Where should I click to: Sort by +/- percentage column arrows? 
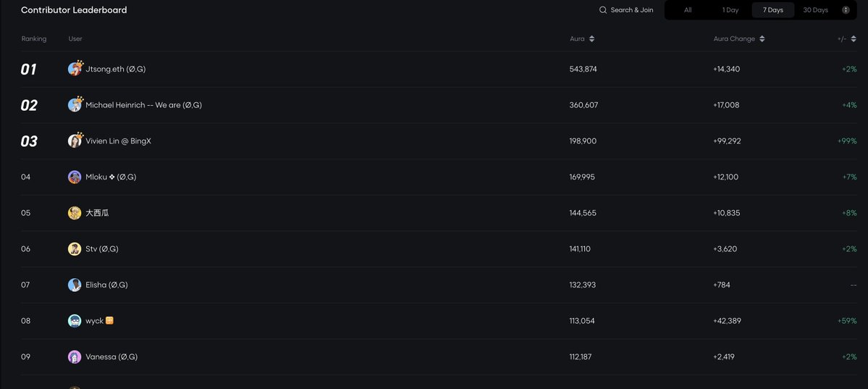coord(853,39)
